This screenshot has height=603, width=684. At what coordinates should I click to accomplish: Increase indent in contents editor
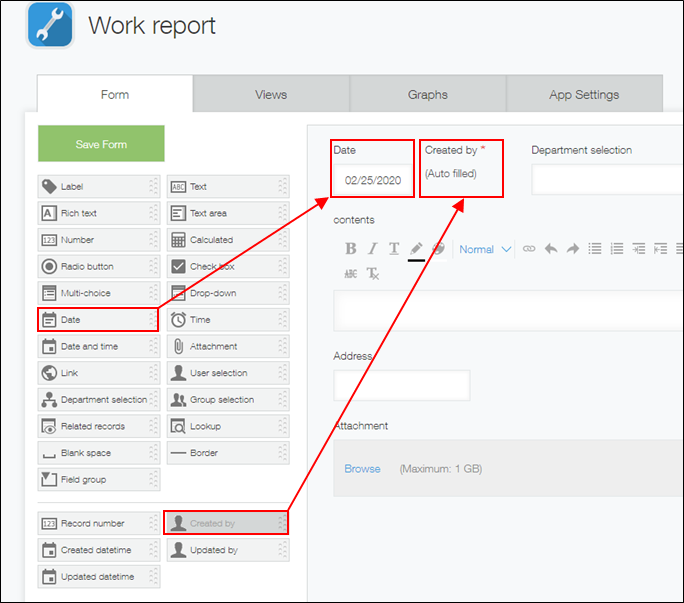click(x=638, y=249)
